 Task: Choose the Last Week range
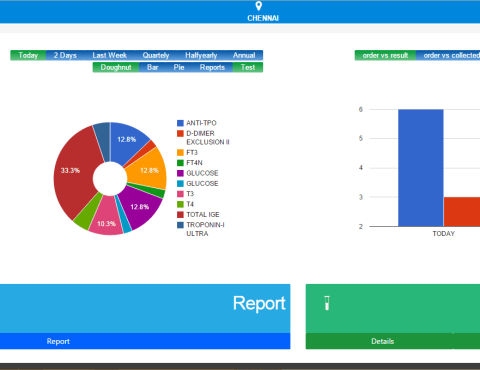[x=110, y=55]
